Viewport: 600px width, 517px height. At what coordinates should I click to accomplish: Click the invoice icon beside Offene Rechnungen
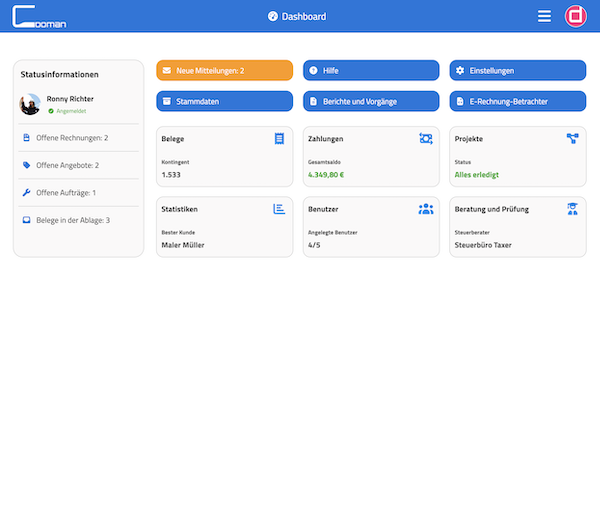pos(26,137)
